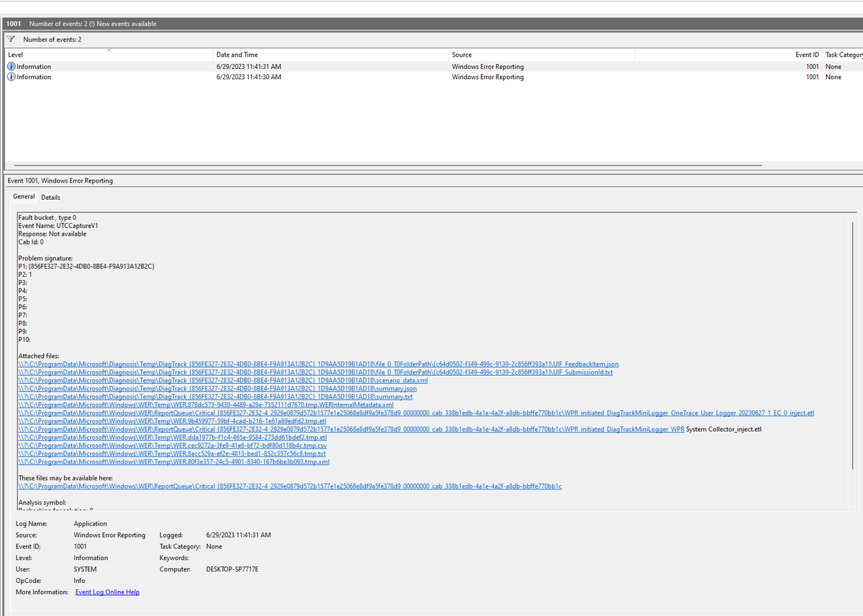Click the computer name DESKTOP-SP7717E

(232, 569)
